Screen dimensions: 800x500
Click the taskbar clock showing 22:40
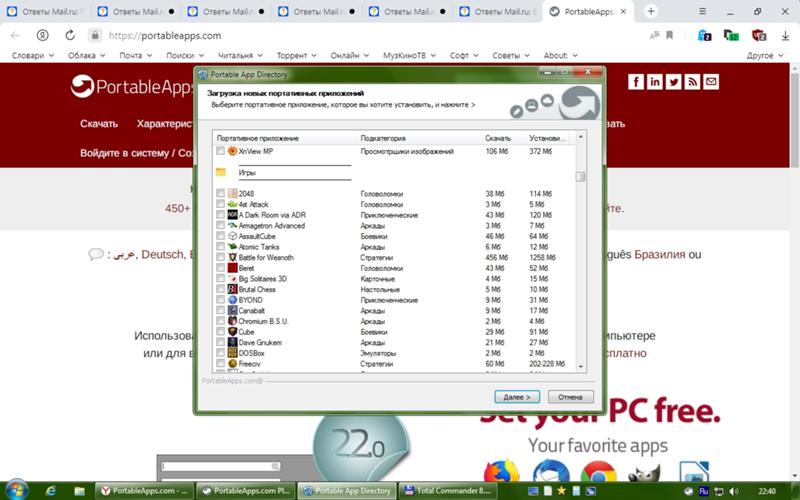(767, 491)
